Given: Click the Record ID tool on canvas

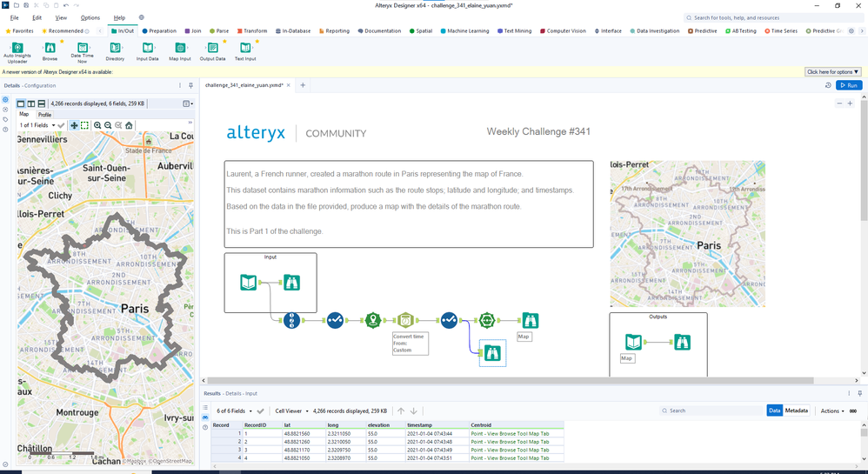Looking at the screenshot, I should (291, 320).
